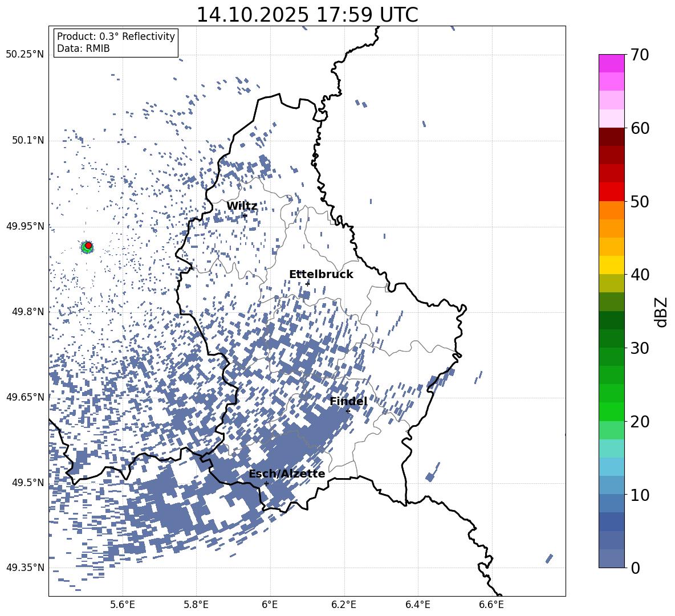The width and height of the screenshot is (675, 616).
Task: Click the 49.35°N latitude label
Action: coord(25,568)
